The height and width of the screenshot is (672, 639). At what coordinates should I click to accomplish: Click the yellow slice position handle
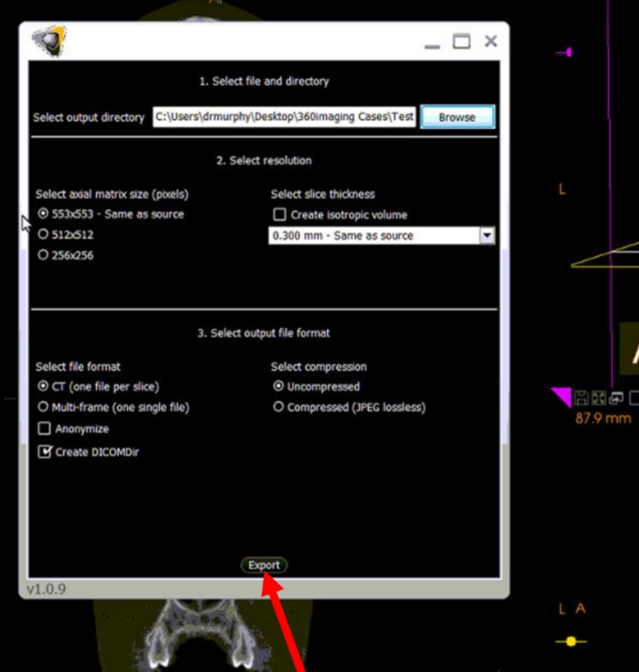tap(571, 641)
